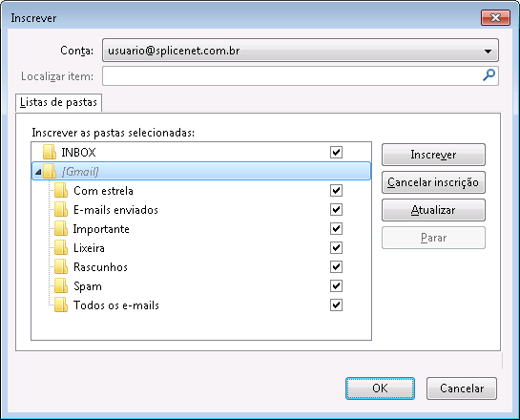This screenshot has height=420, width=520.
Task: Confirm with the OK button
Action: [380, 388]
